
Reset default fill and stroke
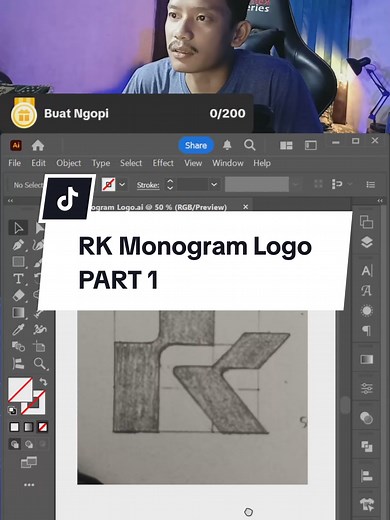(x=12, y=410)
